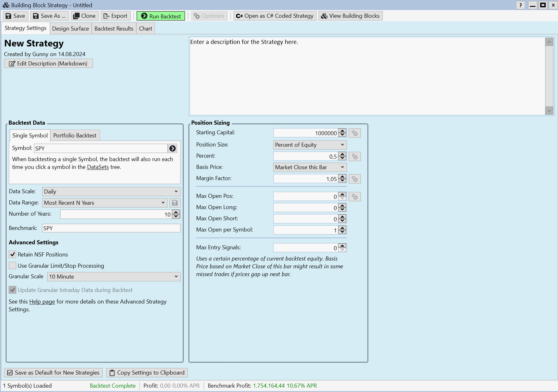Click View Building Blocks
The image size is (558, 392).
point(351,16)
